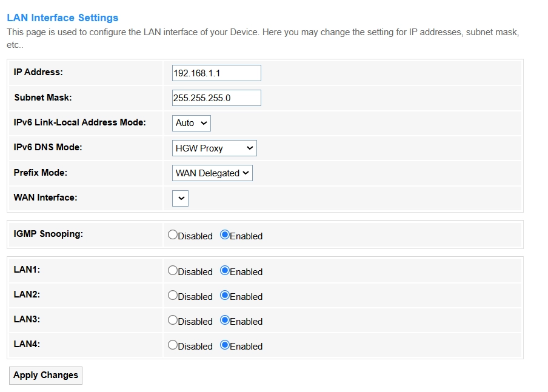Click the LAN Interface Settings heading
The image size is (548, 392).
point(62,18)
